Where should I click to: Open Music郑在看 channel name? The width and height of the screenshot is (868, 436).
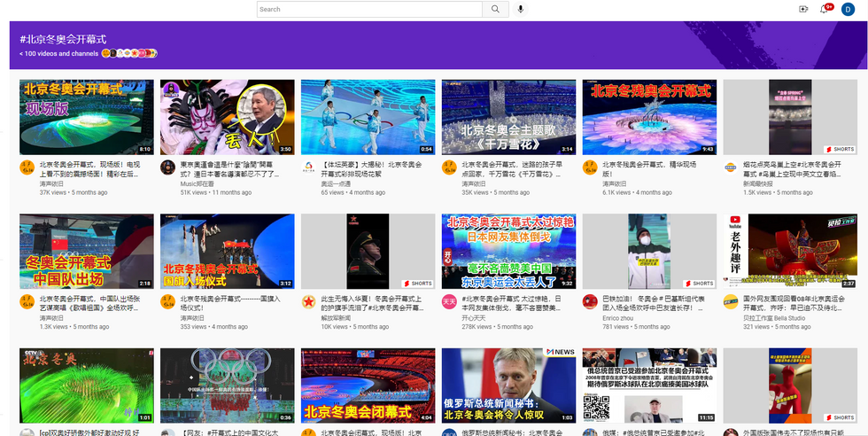pos(197,183)
